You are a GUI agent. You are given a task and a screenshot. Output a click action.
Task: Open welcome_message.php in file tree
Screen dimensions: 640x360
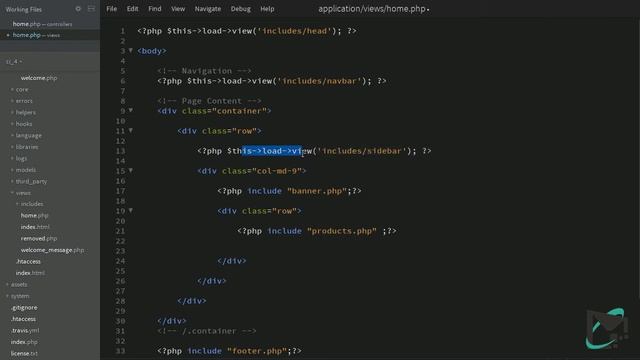point(52,250)
